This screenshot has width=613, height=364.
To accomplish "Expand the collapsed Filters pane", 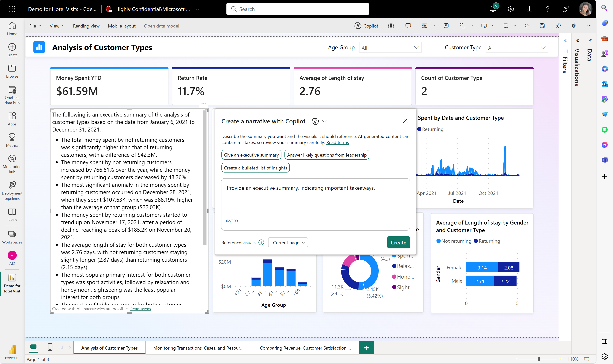I will pos(565,40).
